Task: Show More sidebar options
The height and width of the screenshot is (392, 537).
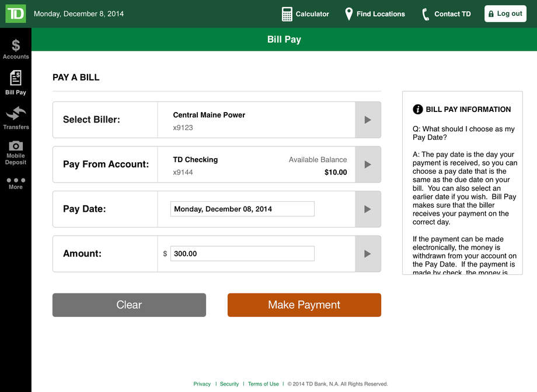Action: point(16,184)
